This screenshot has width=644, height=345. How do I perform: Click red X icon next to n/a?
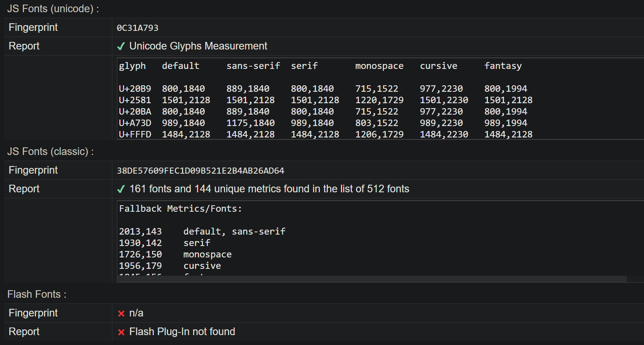(121, 313)
